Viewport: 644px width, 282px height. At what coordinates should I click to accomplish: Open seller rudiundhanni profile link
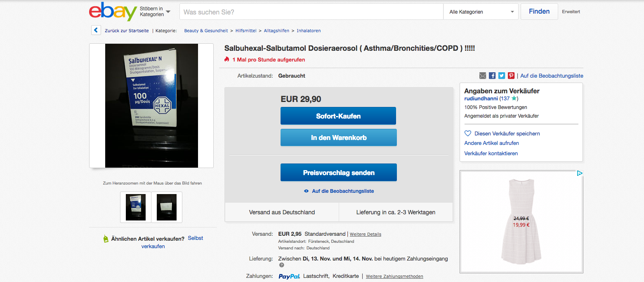(x=481, y=99)
